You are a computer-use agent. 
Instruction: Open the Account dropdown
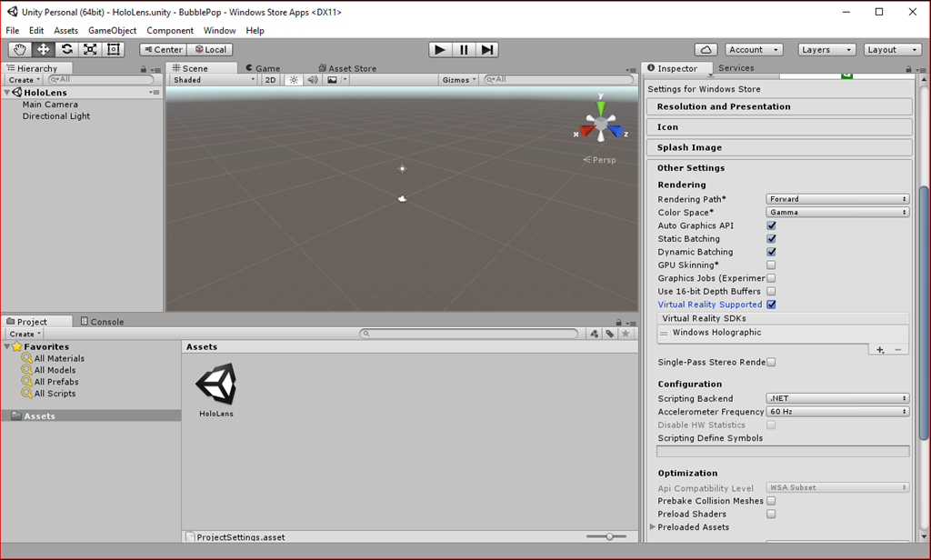point(754,50)
